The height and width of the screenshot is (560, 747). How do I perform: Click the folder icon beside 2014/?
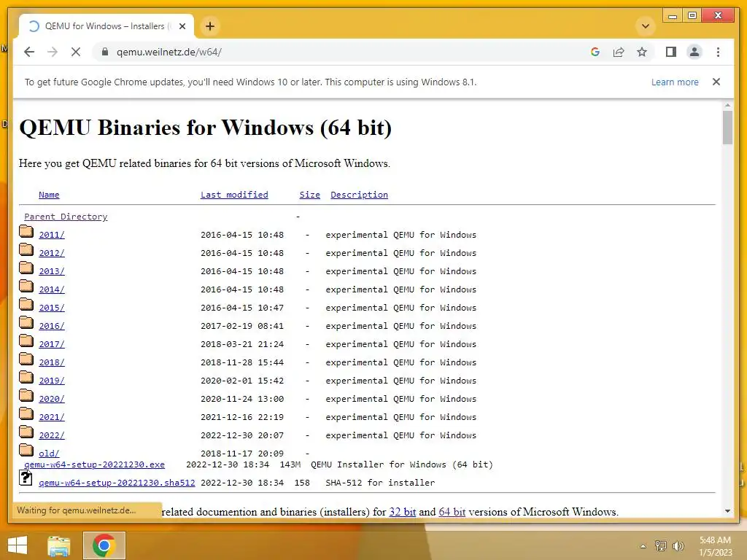point(26,286)
